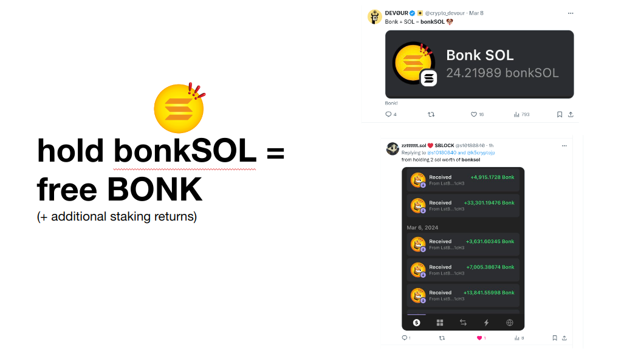Screen dimensions: 641x364
Task: Bookmark the zzttttt.sol reply
Action: tap(554, 338)
